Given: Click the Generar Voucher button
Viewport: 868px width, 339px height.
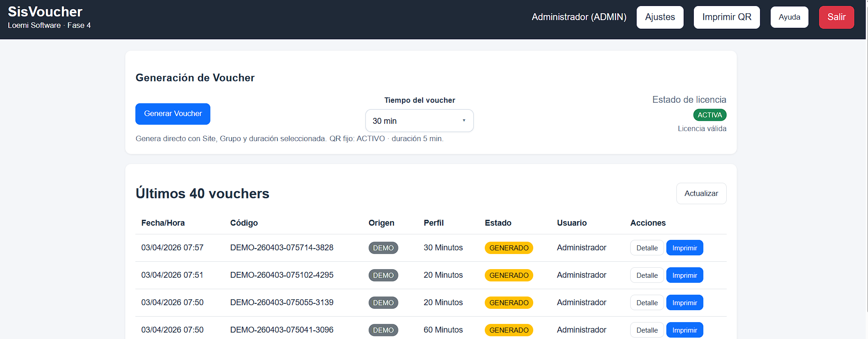Looking at the screenshot, I should pyautogui.click(x=173, y=114).
